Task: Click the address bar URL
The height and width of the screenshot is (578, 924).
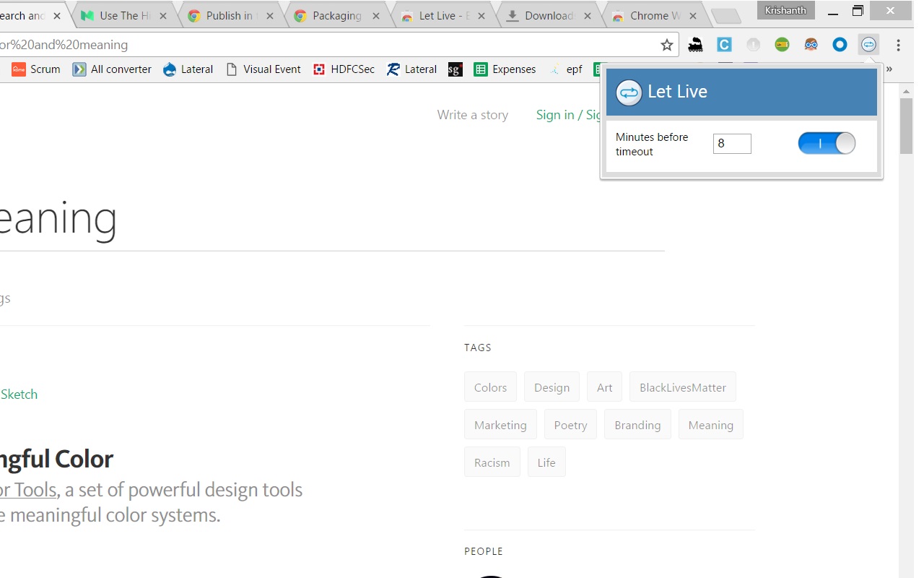Action: tap(64, 45)
